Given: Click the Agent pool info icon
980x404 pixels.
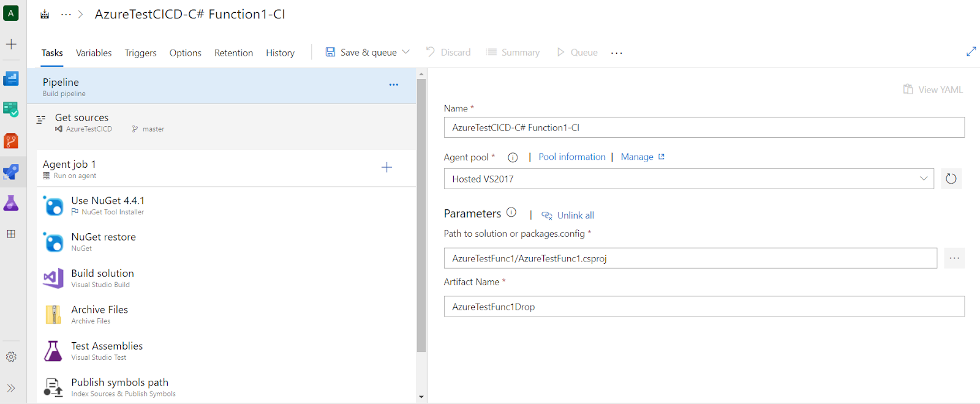Looking at the screenshot, I should (x=513, y=157).
